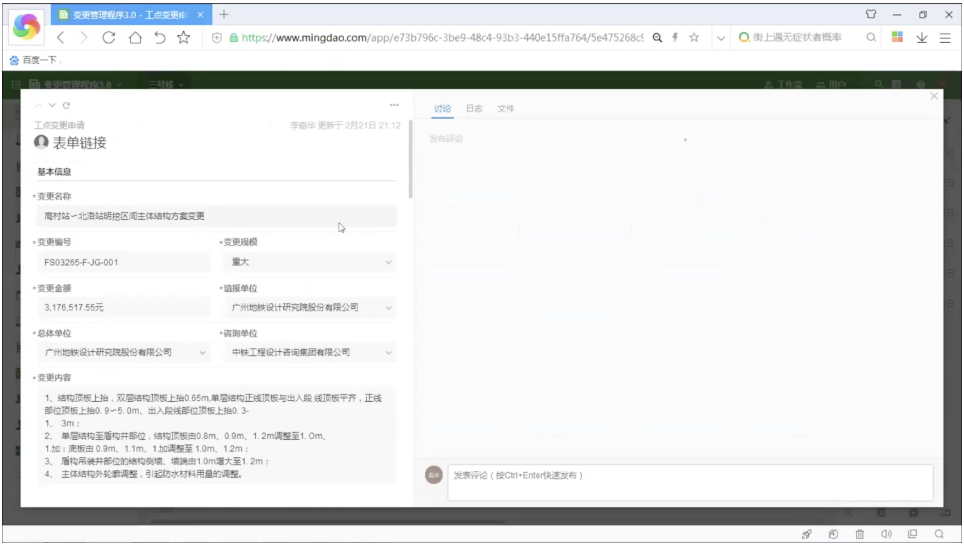This screenshot has width=964, height=547.
Task: Go to next record arrow in dialog
Action: point(52,105)
